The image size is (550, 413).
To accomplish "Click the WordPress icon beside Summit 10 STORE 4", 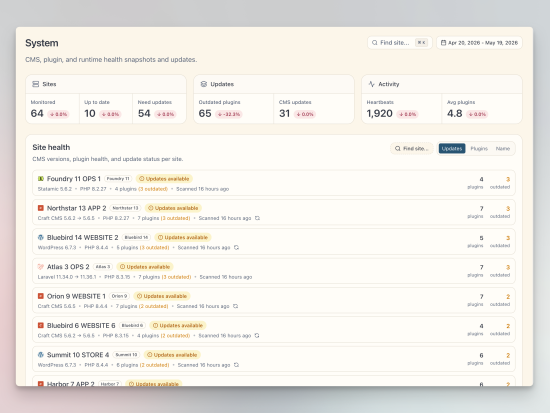I will pyautogui.click(x=41, y=355).
